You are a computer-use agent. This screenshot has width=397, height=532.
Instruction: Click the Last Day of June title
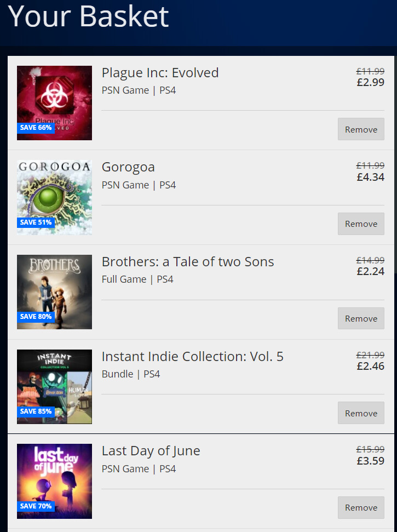pyautogui.click(x=151, y=451)
